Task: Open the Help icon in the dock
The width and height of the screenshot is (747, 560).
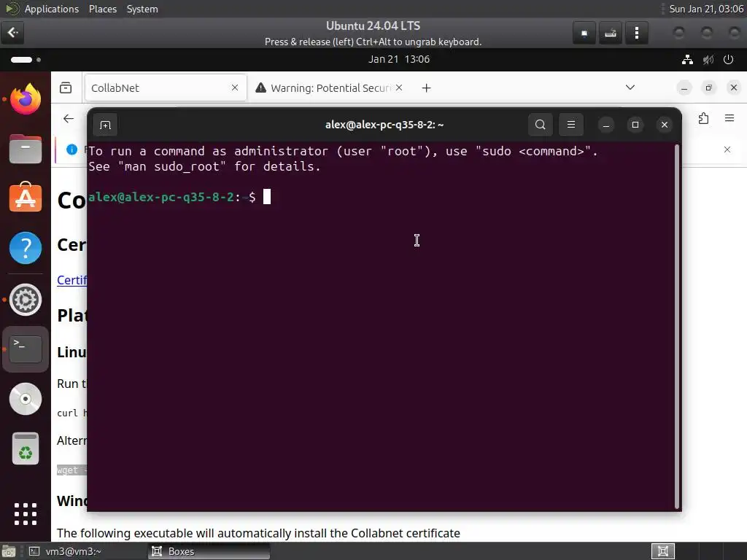Action: (26, 248)
